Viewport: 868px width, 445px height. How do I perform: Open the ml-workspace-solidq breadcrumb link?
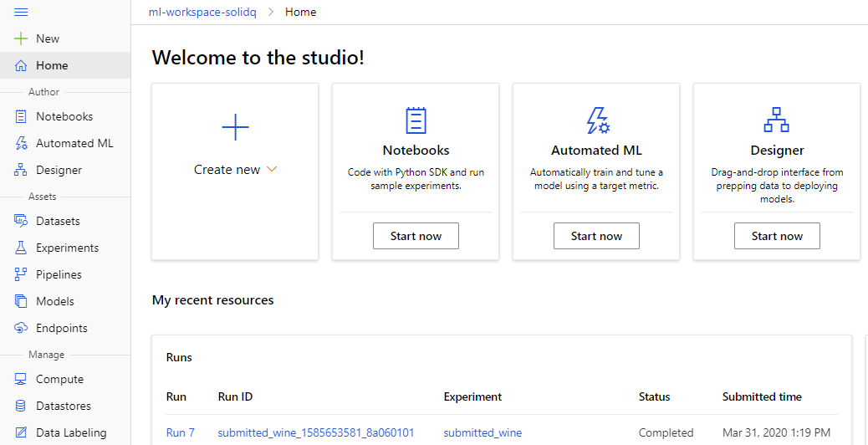[x=202, y=13]
